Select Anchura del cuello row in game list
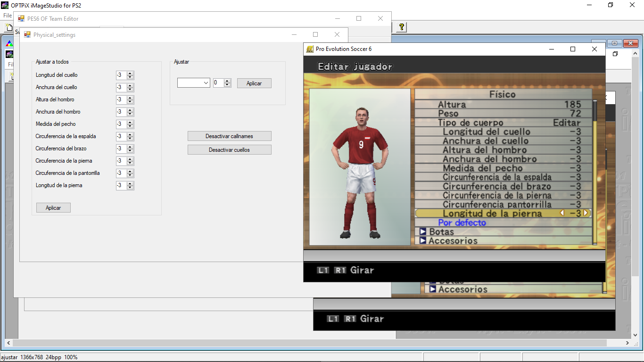The image size is (644, 362). pyautogui.click(x=504, y=141)
